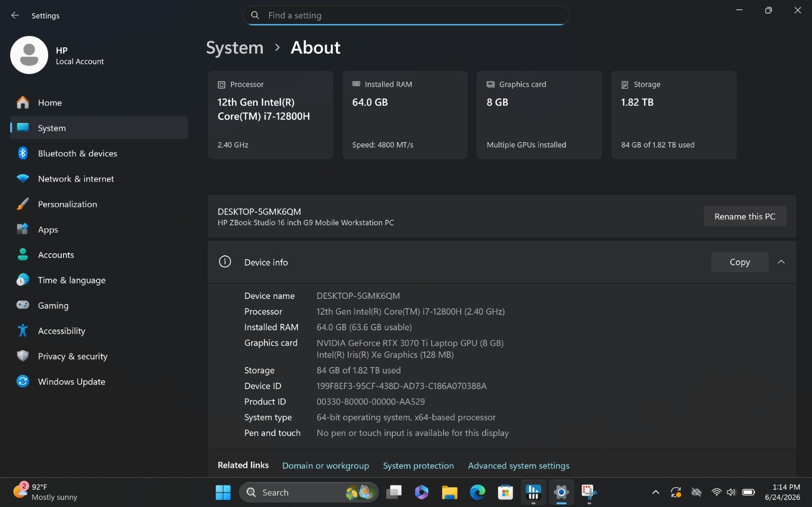812x507 pixels.
Task: Open the Windows Start button
Action: (223, 492)
